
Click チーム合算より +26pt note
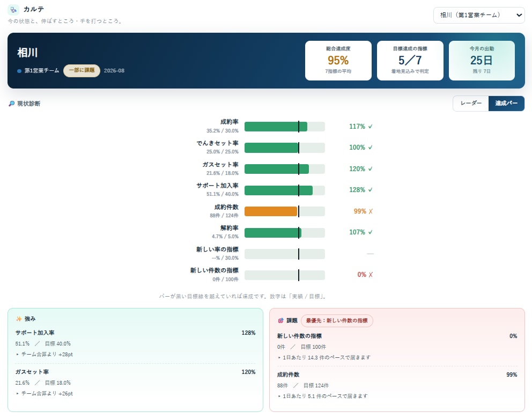point(47,394)
